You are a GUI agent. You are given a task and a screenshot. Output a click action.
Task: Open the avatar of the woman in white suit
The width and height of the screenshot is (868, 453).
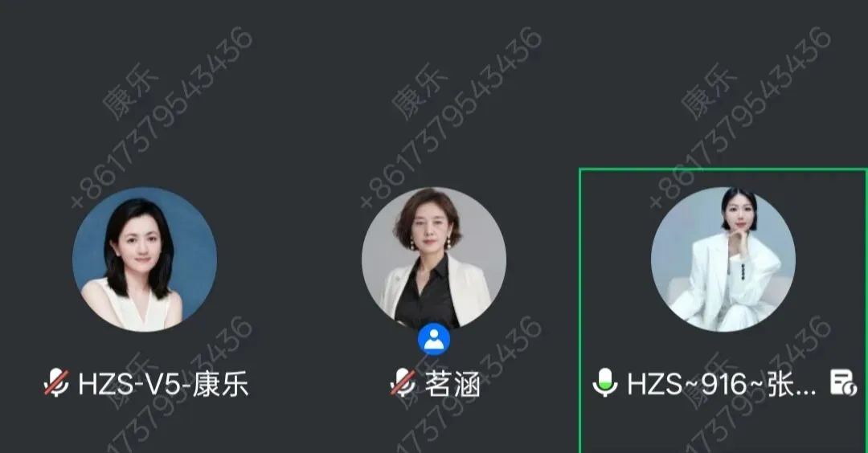pyautogui.click(x=723, y=259)
